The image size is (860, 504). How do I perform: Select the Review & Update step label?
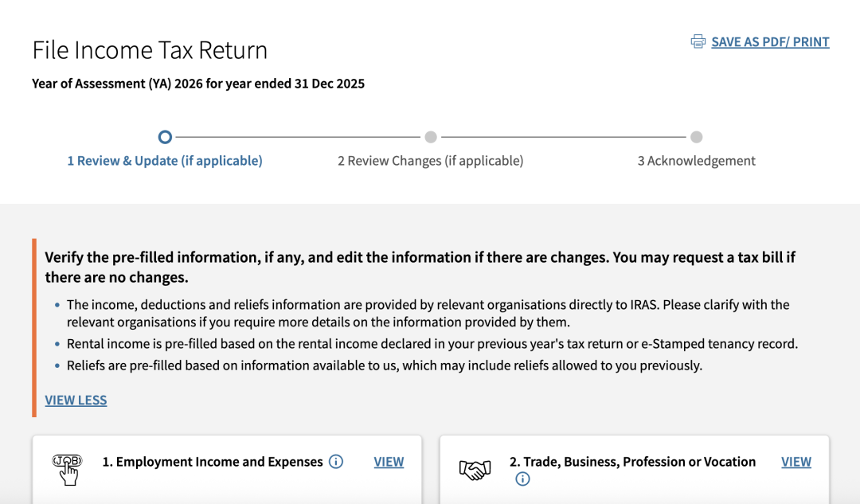[165, 161]
